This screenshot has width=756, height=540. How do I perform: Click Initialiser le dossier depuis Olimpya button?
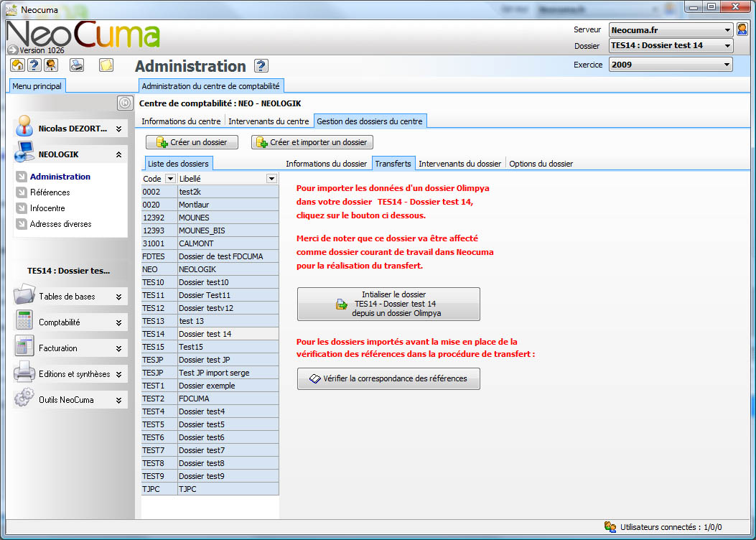click(x=388, y=304)
